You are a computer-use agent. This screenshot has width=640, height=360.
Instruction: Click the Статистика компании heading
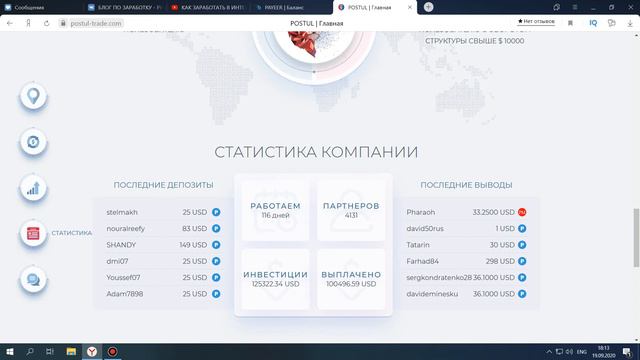[316, 152]
